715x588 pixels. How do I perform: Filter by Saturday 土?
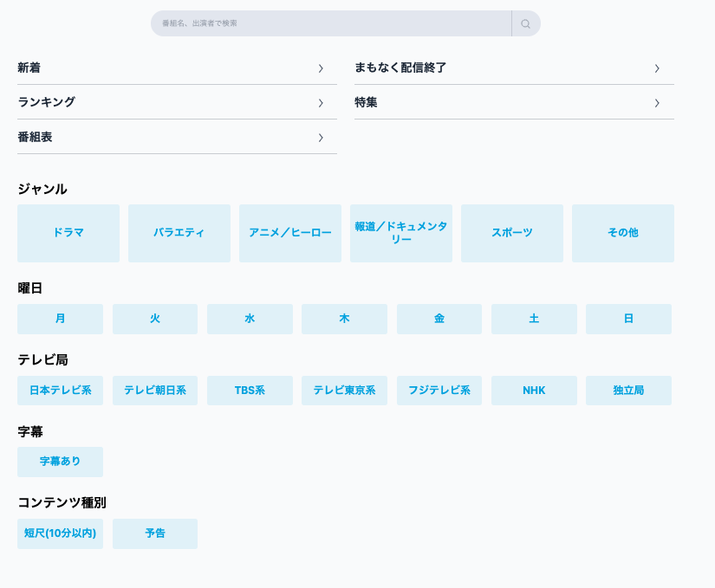pyautogui.click(x=534, y=319)
